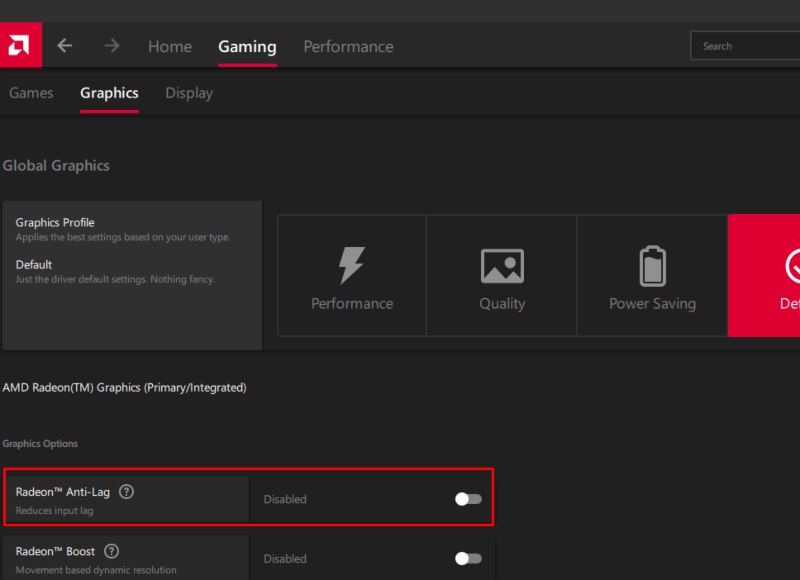Click the AMD Radeon(TM) Graphics device label
The image size is (800, 580).
pos(124,387)
